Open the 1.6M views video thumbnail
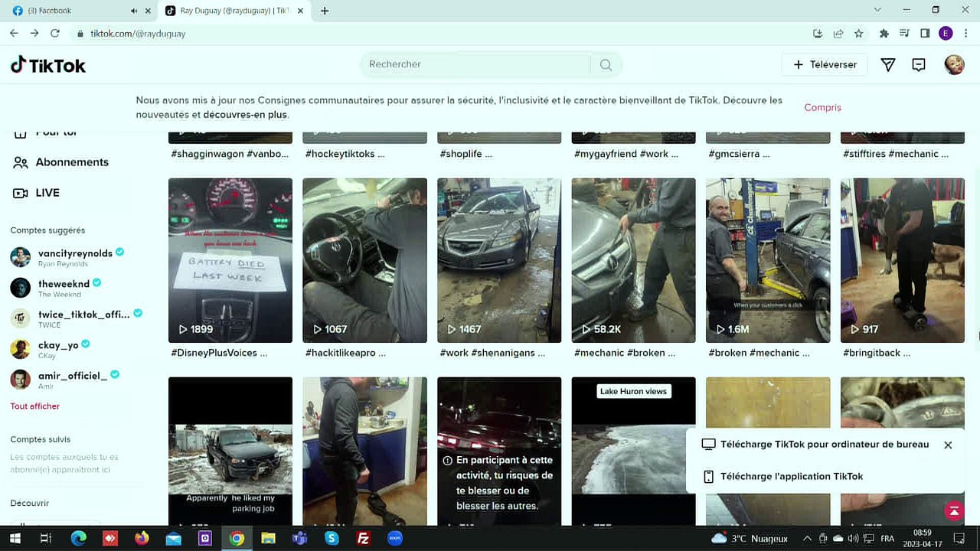 click(x=768, y=260)
